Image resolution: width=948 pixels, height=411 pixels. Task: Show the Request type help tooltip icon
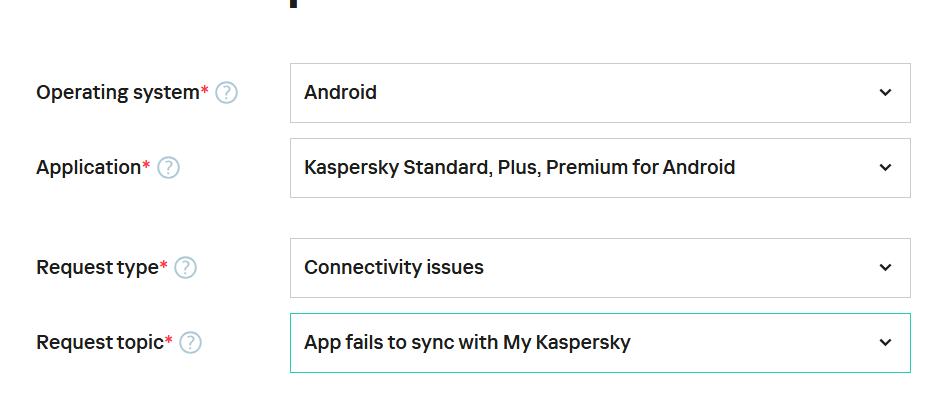(186, 268)
